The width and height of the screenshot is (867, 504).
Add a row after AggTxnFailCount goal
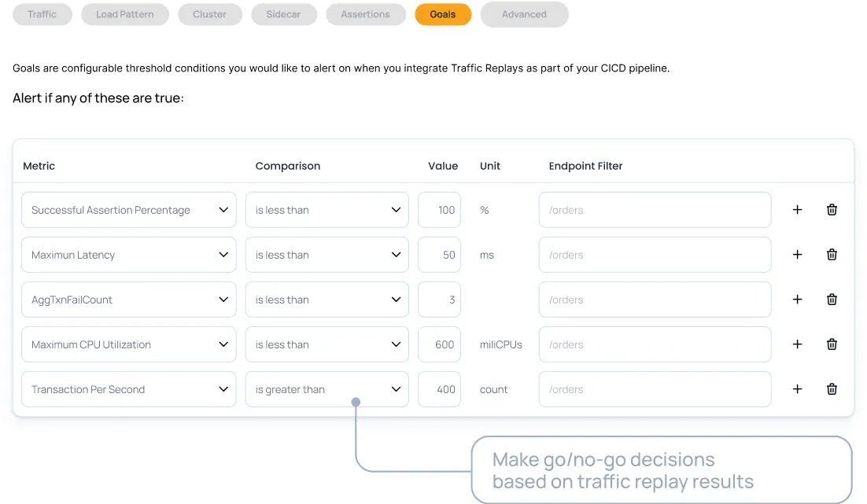[x=797, y=300]
